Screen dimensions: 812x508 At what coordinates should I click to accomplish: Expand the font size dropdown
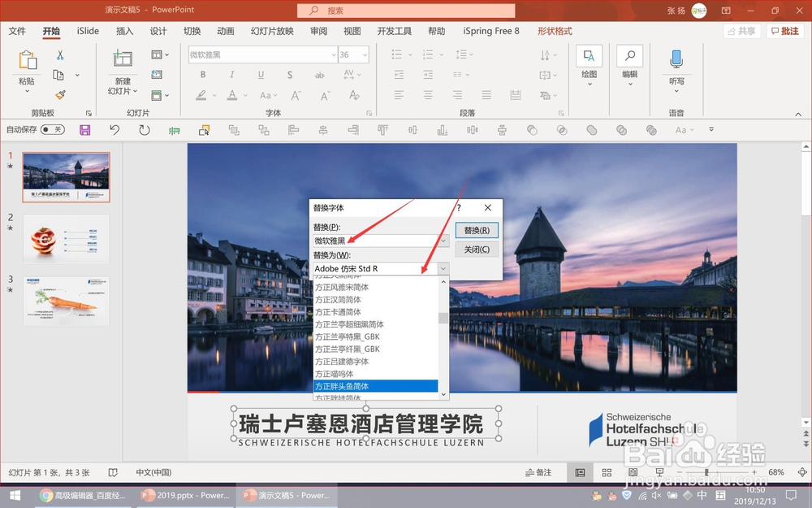coord(365,55)
